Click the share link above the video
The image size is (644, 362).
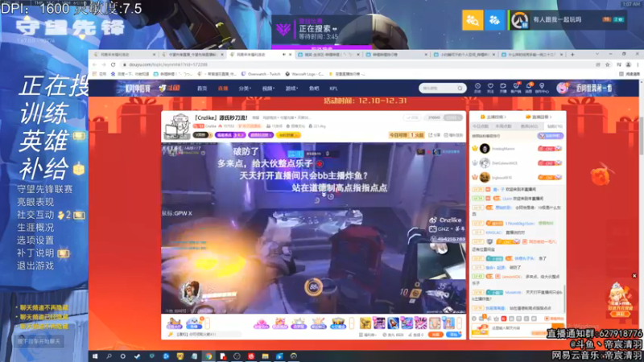click(x=434, y=135)
